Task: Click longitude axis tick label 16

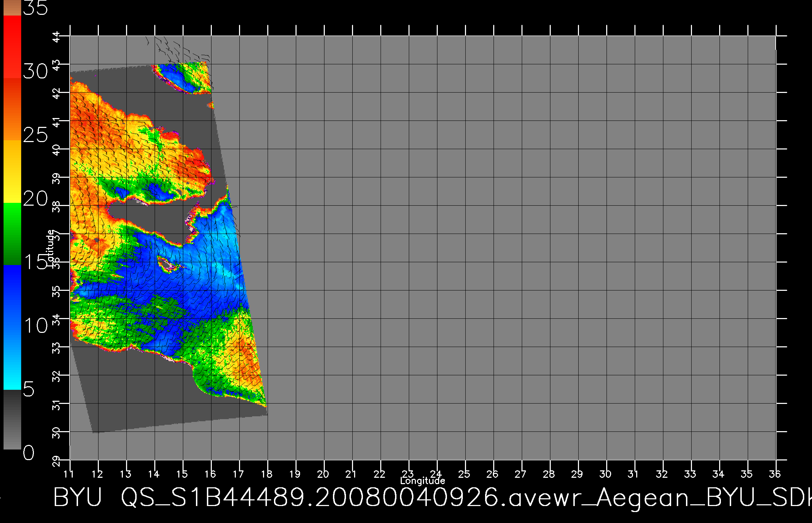Action: click(210, 474)
